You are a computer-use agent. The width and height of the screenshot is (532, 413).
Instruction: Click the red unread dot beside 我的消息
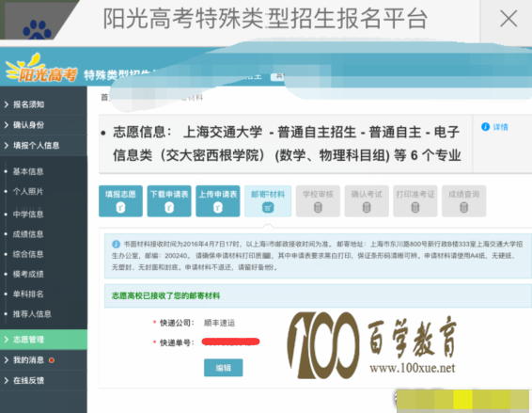(52, 360)
